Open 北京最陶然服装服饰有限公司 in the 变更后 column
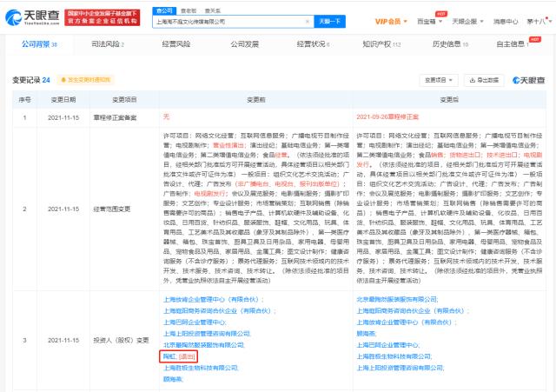 click(x=397, y=299)
